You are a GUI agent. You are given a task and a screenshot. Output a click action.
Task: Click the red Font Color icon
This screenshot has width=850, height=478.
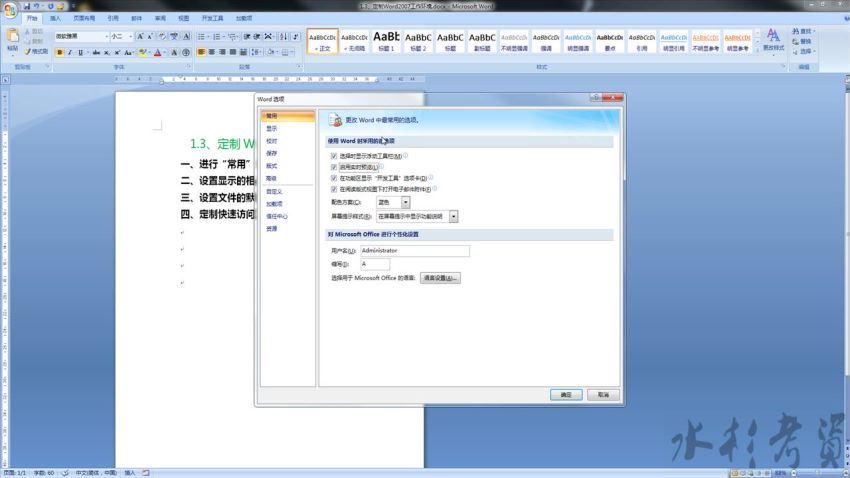pos(157,53)
